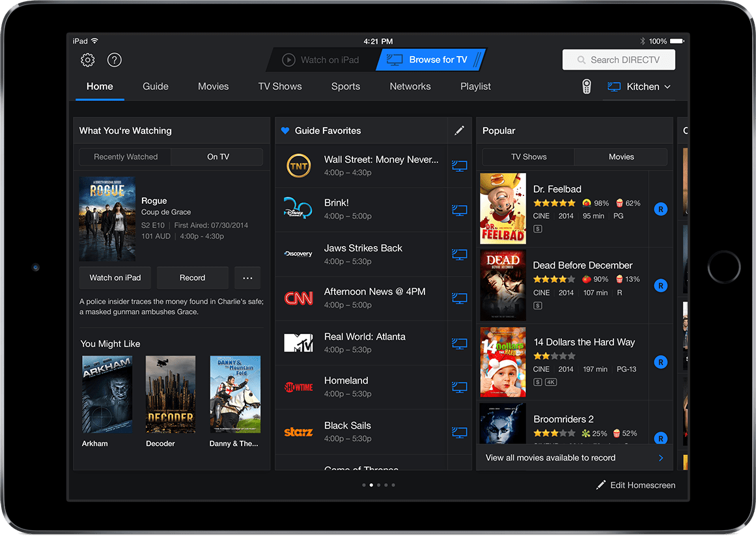Tap the CNN channel logo
Image resolution: width=756 pixels, height=536 pixels.
tap(298, 298)
